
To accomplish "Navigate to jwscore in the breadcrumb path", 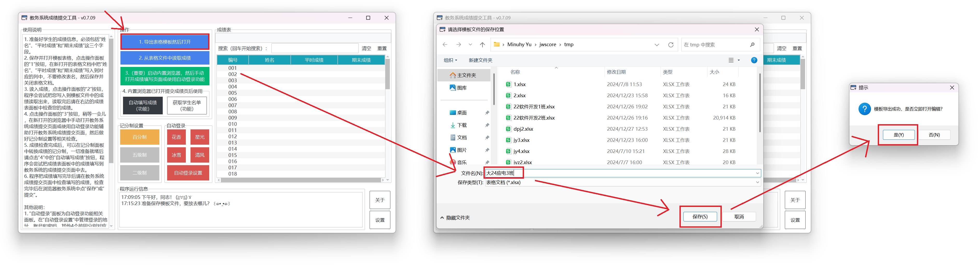I will [547, 45].
